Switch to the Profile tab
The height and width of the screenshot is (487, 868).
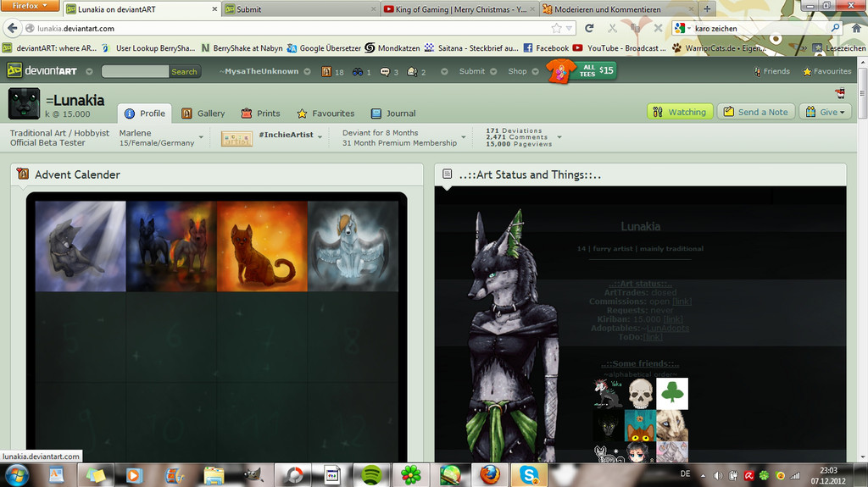coord(144,113)
